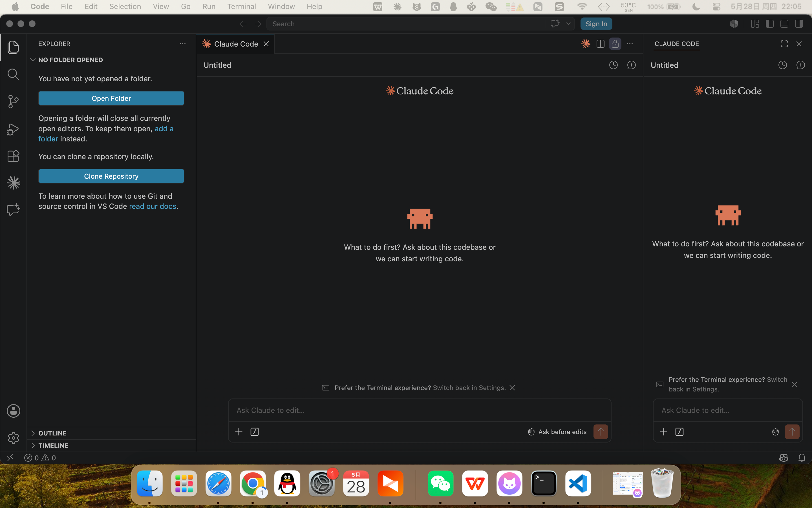Select the CLAUDE CODE panel tab
This screenshot has width=812, height=508.
[x=676, y=44]
